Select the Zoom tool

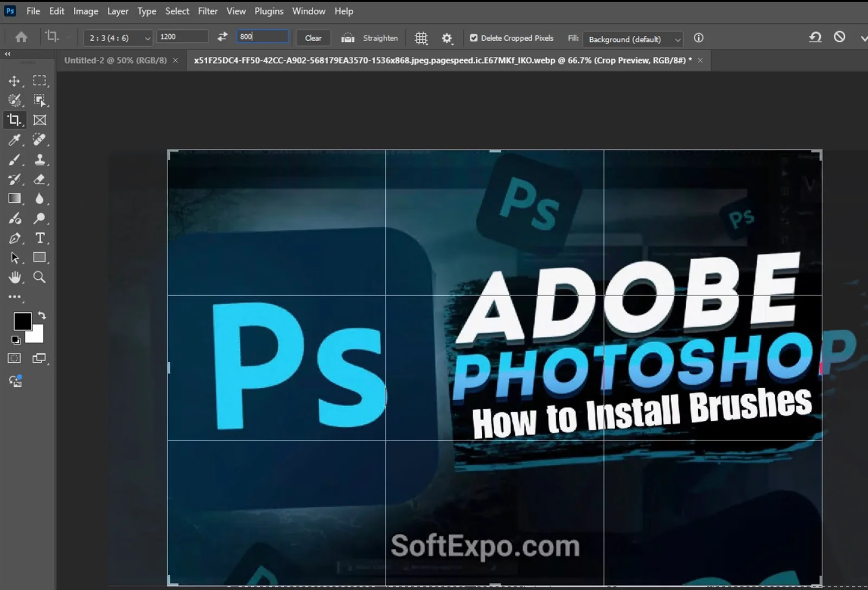point(39,277)
